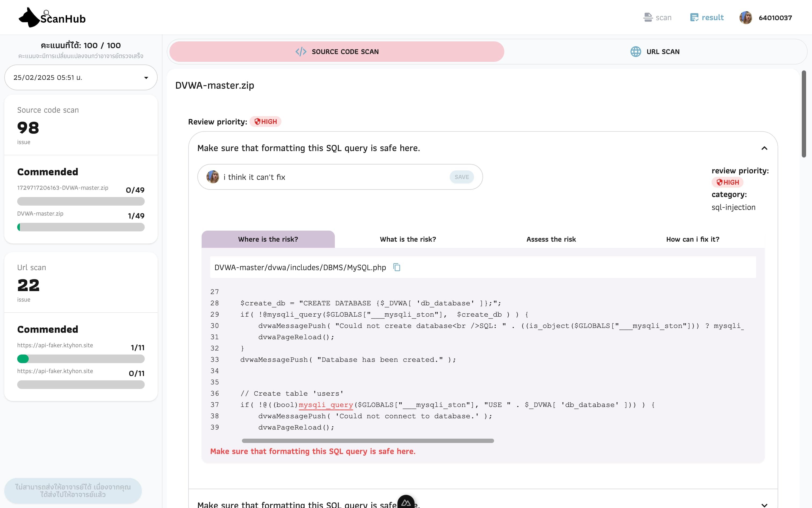This screenshot has height=508, width=812.
Task: Click the DVWA-master.zip 1/49 progress bar
Action: pos(81,227)
